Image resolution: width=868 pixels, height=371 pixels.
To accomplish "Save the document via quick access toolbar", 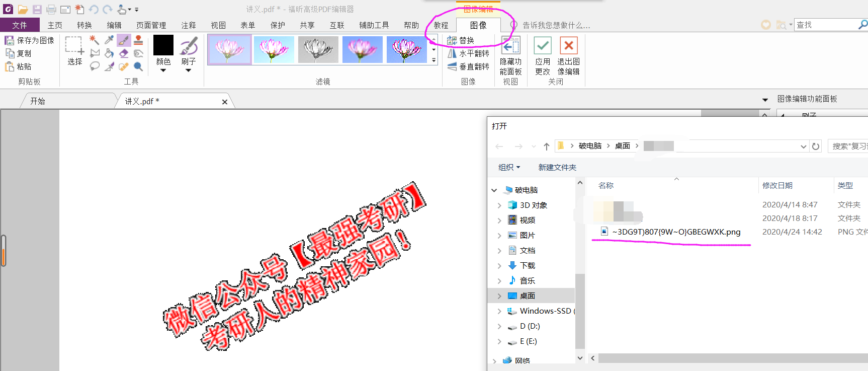I will point(37,9).
